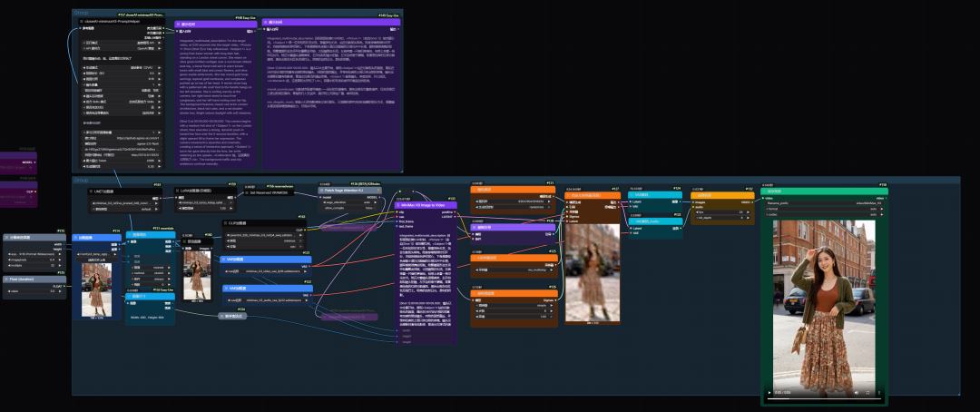Click the blurred sampler preview image

click(x=592, y=272)
